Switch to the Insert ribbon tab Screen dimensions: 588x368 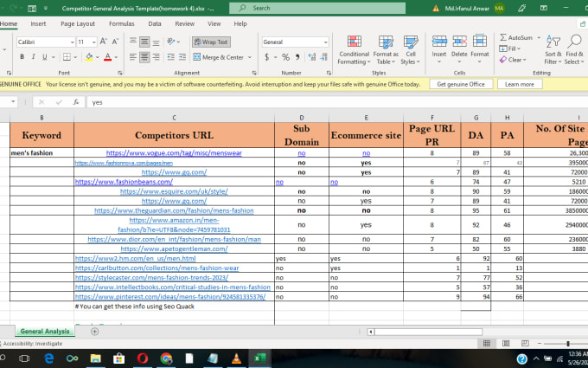38,23
